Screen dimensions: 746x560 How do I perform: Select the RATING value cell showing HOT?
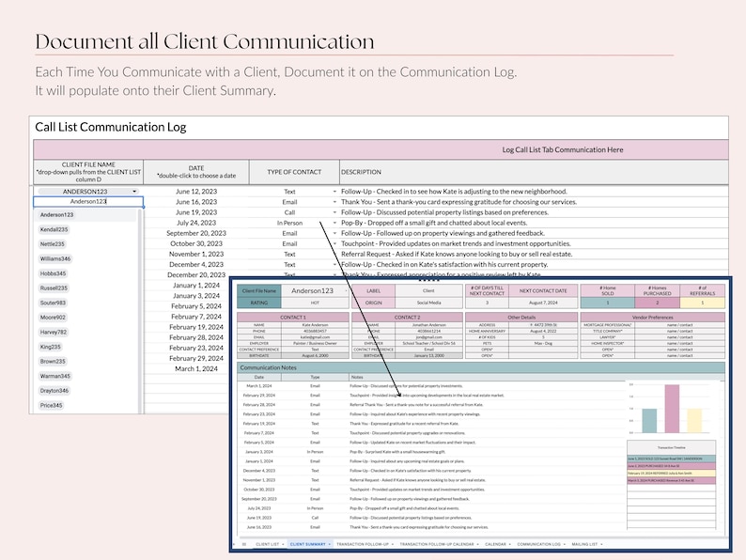pos(315,303)
